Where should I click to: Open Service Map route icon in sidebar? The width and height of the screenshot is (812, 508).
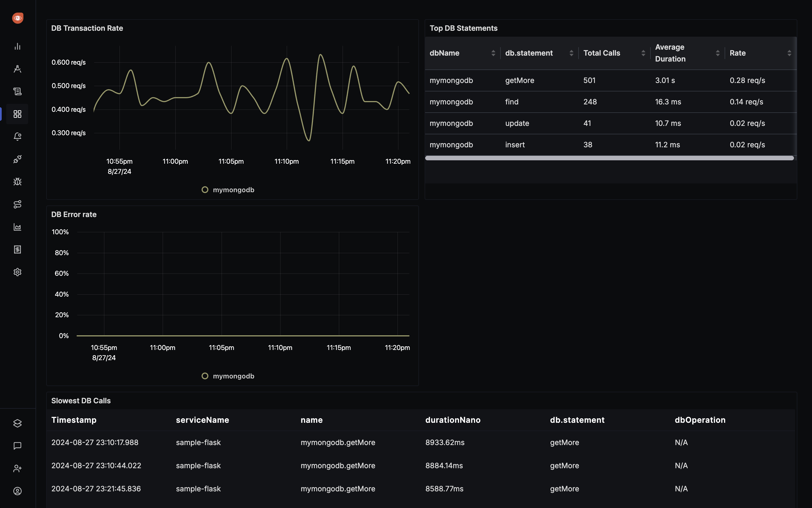tap(17, 204)
